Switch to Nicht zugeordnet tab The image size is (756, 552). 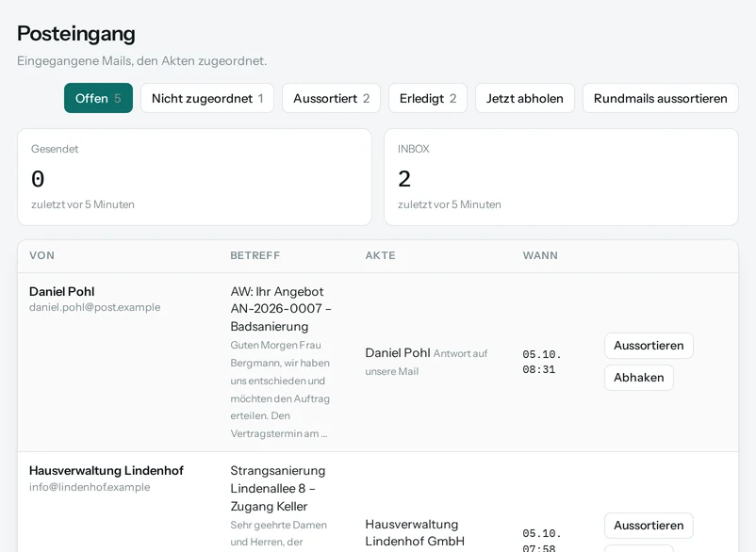click(x=207, y=98)
